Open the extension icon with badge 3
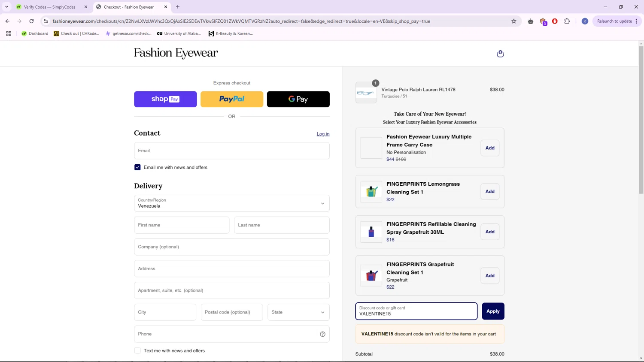The height and width of the screenshot is (362, 644). (x=543, y=21)
